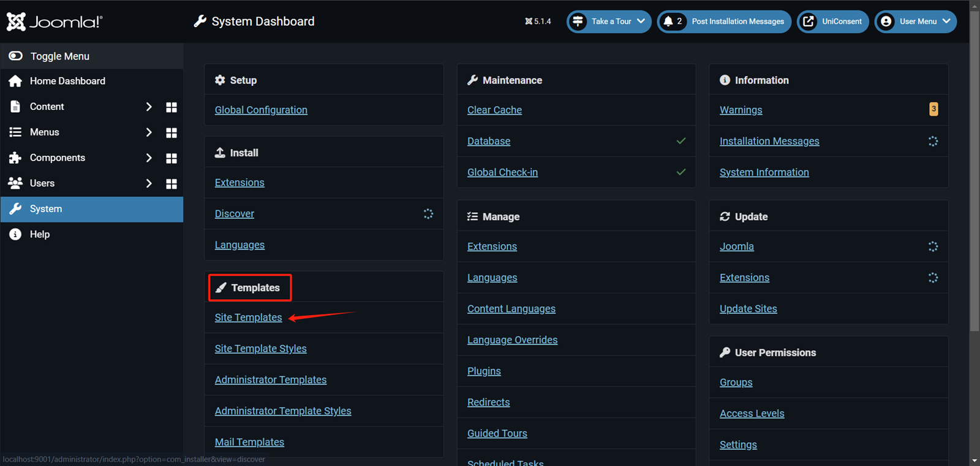Click the Joomla logo in header
980x466 pixels.
pyautogui.click(x=55, y=21)
